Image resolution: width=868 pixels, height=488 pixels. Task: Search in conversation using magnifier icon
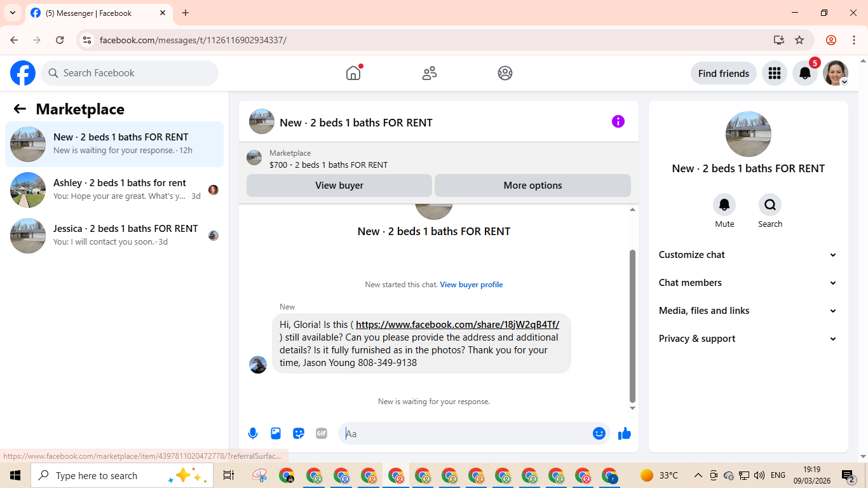(x=770, y=205)
